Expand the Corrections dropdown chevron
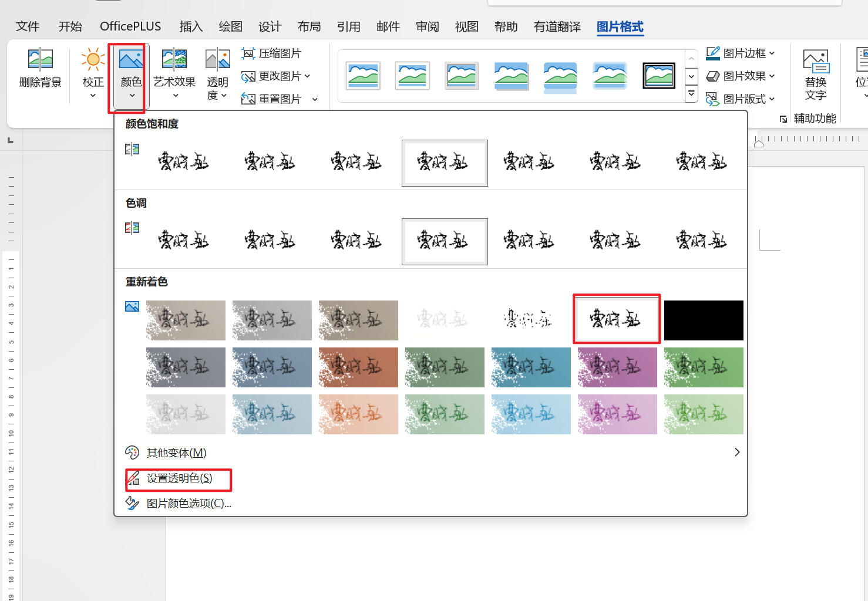Screen dimensions: 868x601 (x=93, y=96)
